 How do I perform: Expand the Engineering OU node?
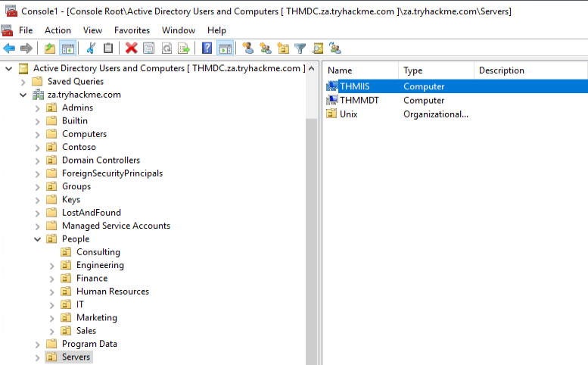tap(52, 266)
